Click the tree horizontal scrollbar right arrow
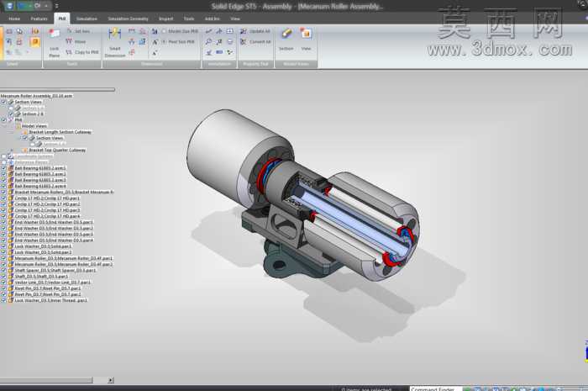 tap(110, 380)
